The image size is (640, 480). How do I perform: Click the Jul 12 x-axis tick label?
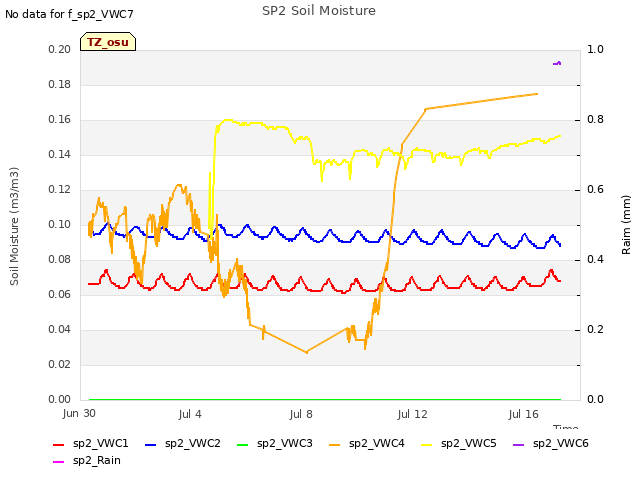coord(412,414)
